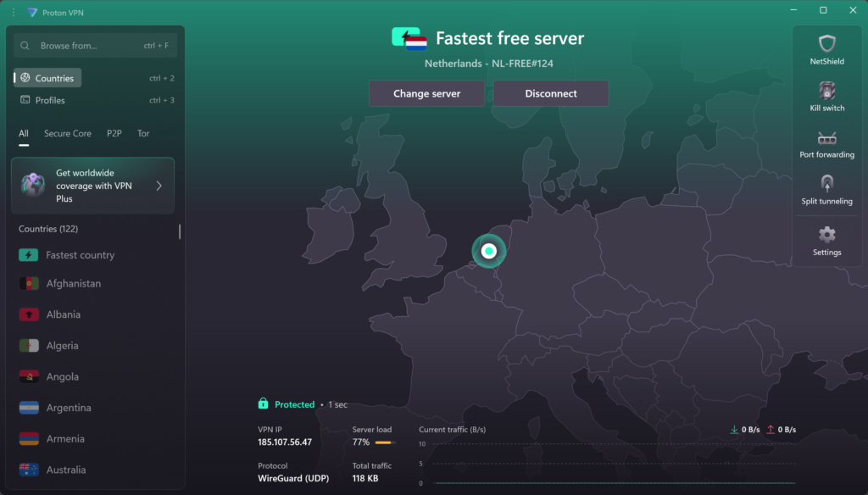868x495 pixels.
Task: Click the search magnifier icon
Action: click(25, 46)
